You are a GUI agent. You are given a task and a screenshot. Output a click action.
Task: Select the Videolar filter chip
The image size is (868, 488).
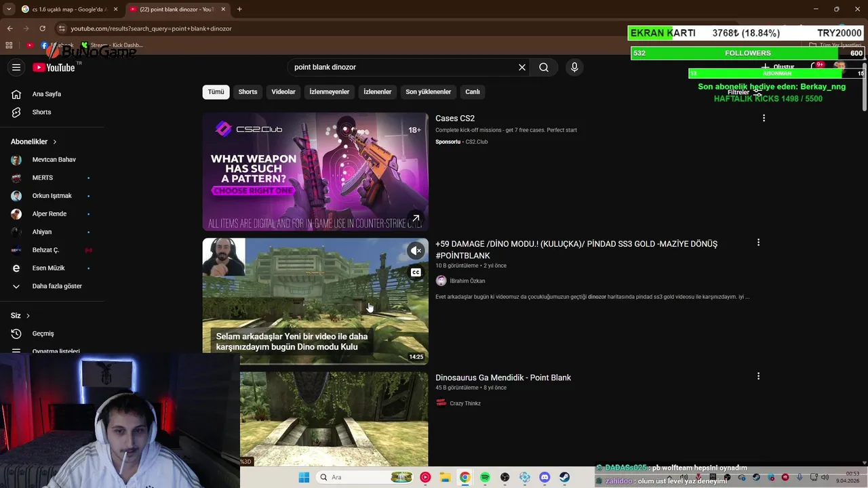(283, 92)
